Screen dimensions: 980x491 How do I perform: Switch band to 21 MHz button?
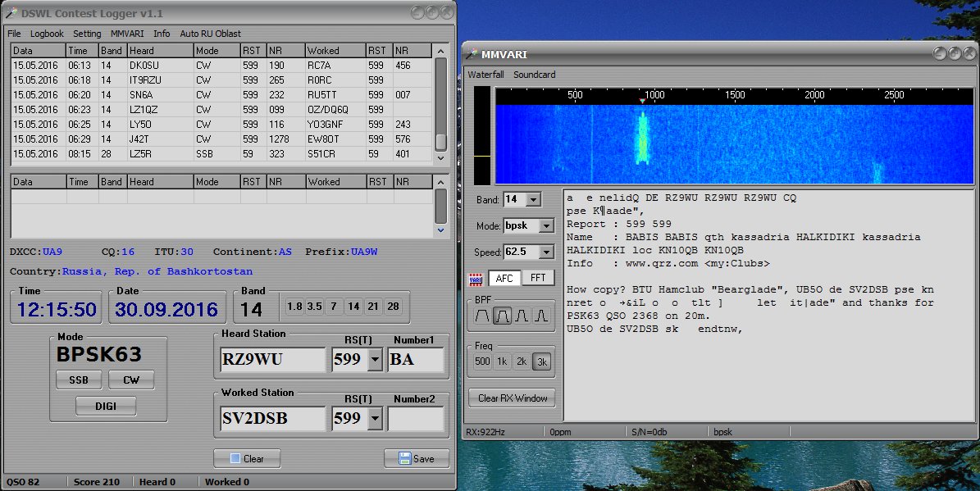coord(374,307)
